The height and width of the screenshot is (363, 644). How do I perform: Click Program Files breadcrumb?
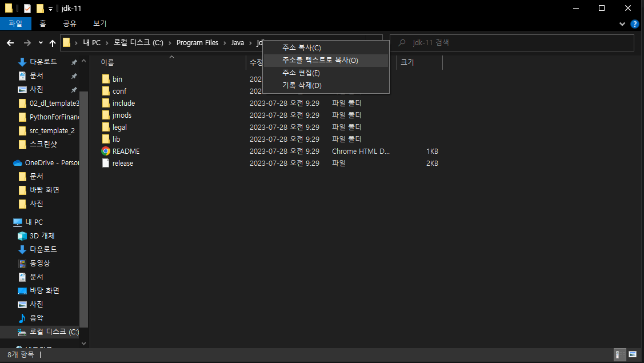tap(198, 43)
